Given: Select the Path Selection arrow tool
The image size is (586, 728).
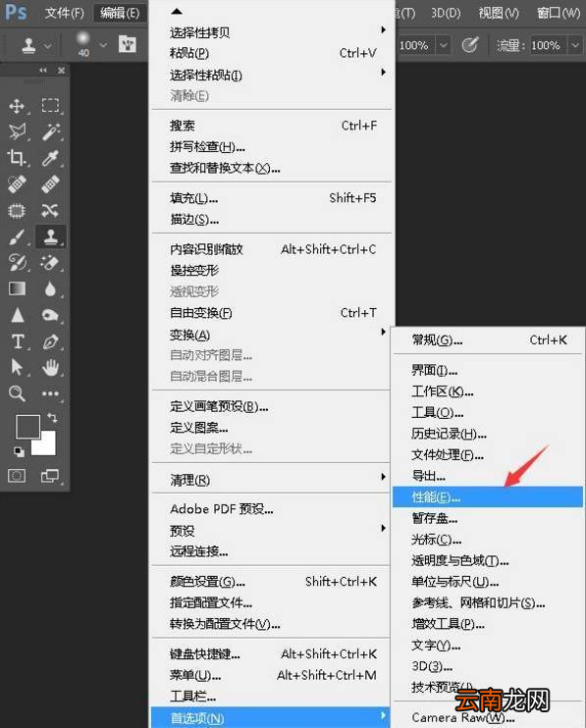Looking at the screenshot, I should click(17, 367).
